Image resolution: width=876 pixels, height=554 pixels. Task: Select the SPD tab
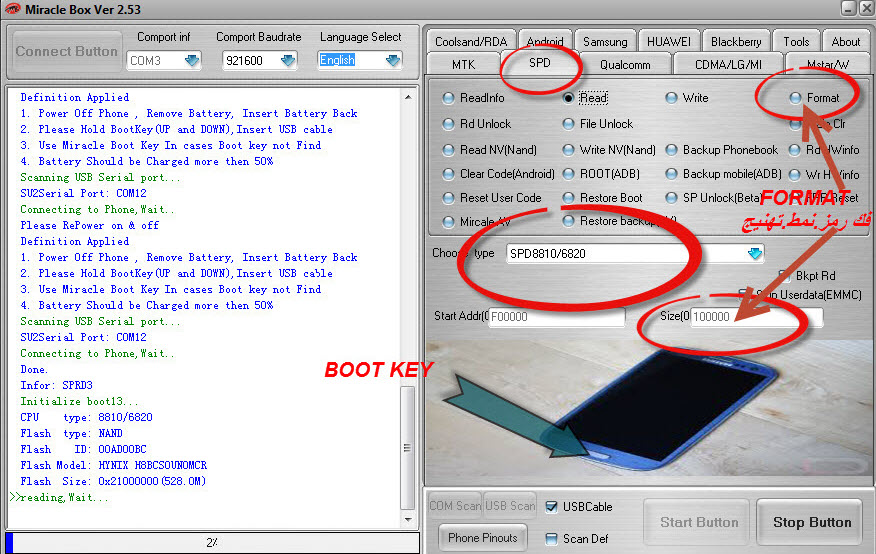[540, 63]
